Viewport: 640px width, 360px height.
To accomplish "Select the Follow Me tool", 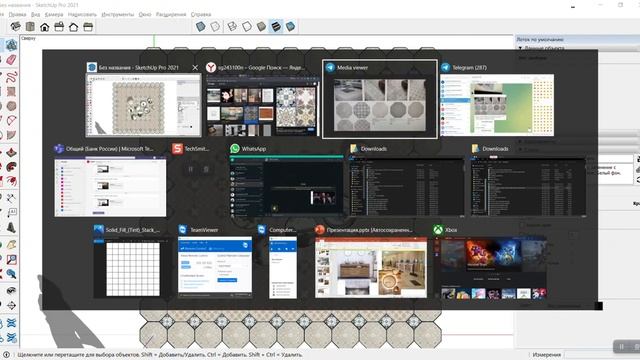I will tap(11, 167).
